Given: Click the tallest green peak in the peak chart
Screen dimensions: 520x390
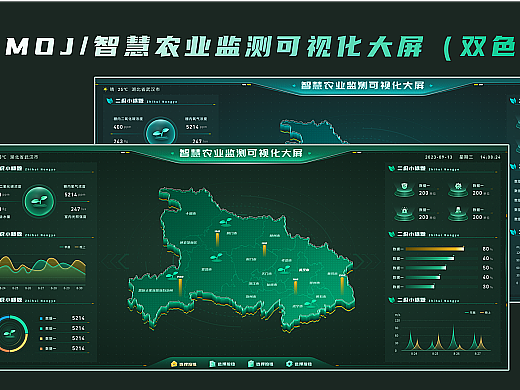Looking at the screenshot, I should [453, 337].
